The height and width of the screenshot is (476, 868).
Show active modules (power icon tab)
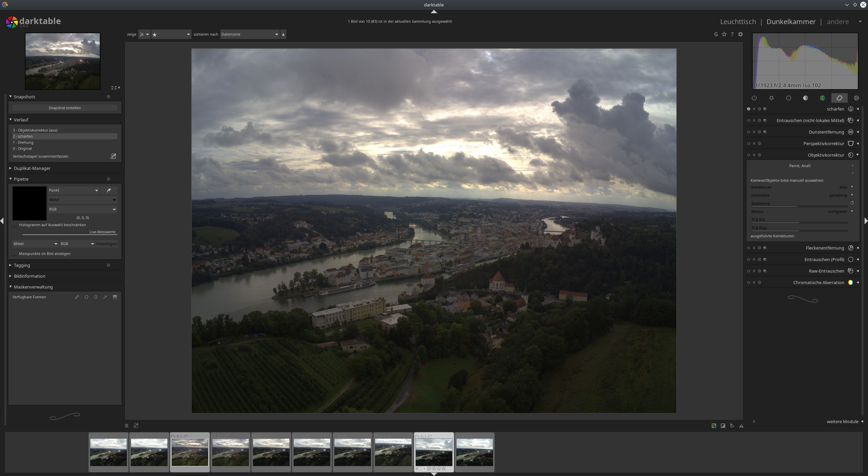[x=754, y=98]
